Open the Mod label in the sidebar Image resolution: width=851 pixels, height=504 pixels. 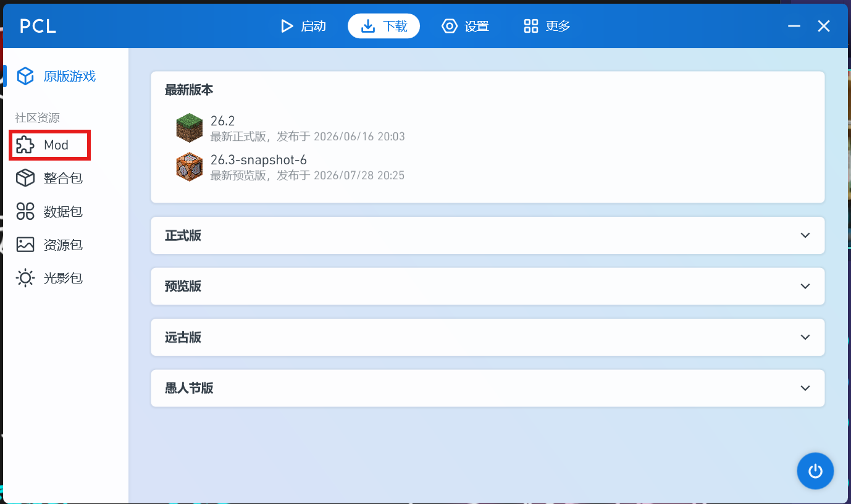click(x=56, y=145)
